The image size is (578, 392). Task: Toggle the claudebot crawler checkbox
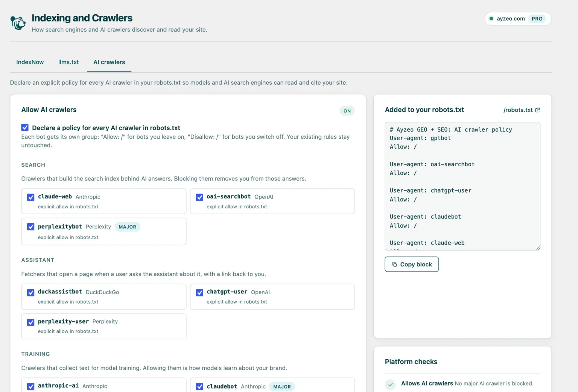click(x=200, y=386)
